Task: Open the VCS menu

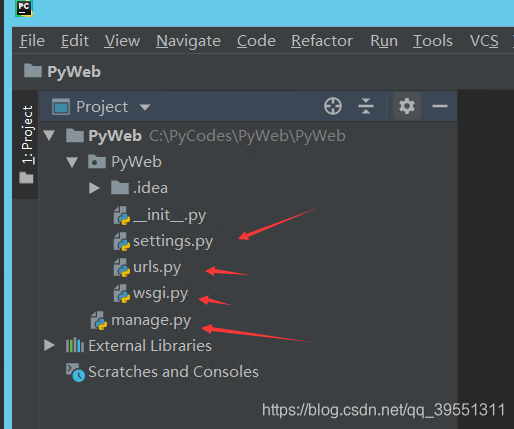Action: point(484,41)
